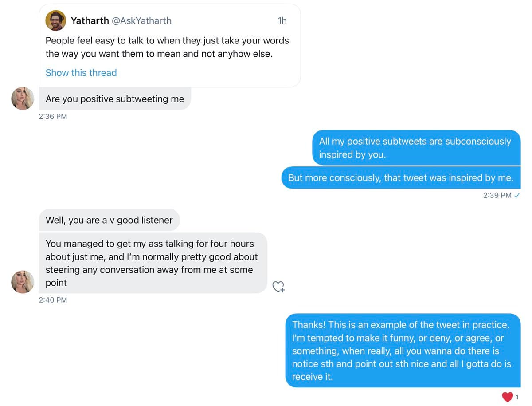Viewport: 532px width, 406px height.
Task: Select the 'Thanks! This is an example' message
Action: [403, 351]
